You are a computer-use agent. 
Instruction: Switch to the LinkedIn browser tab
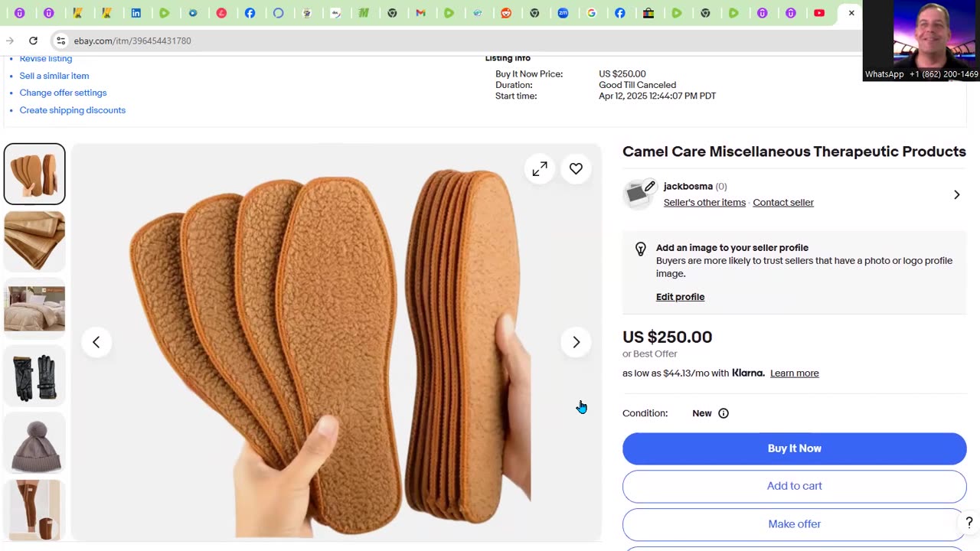coord(136,13)
